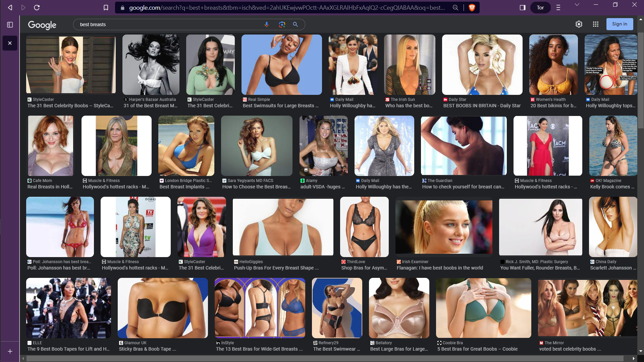Open the Brave hamburger menu
The width and height of the screenshot is (644, 362).
click(558, 7)
